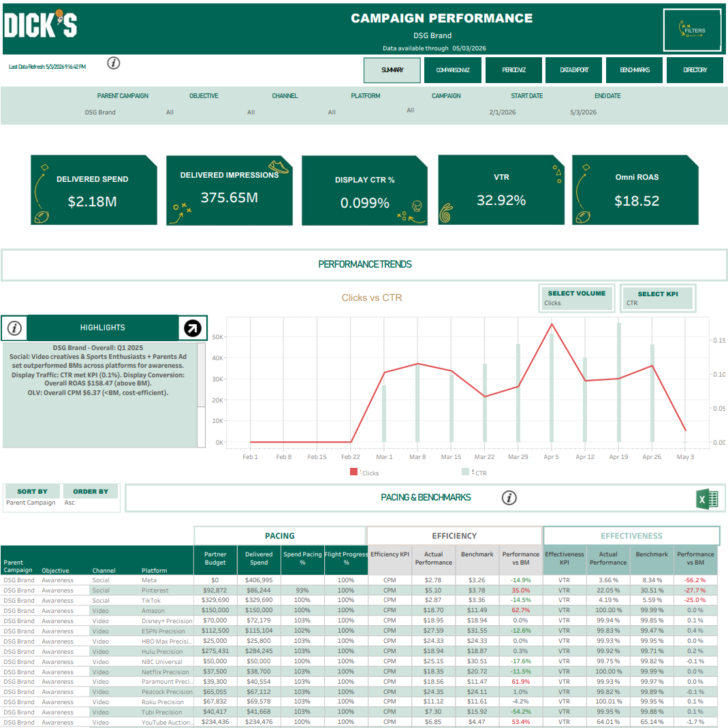Click the Platform column header

[154, 571]
